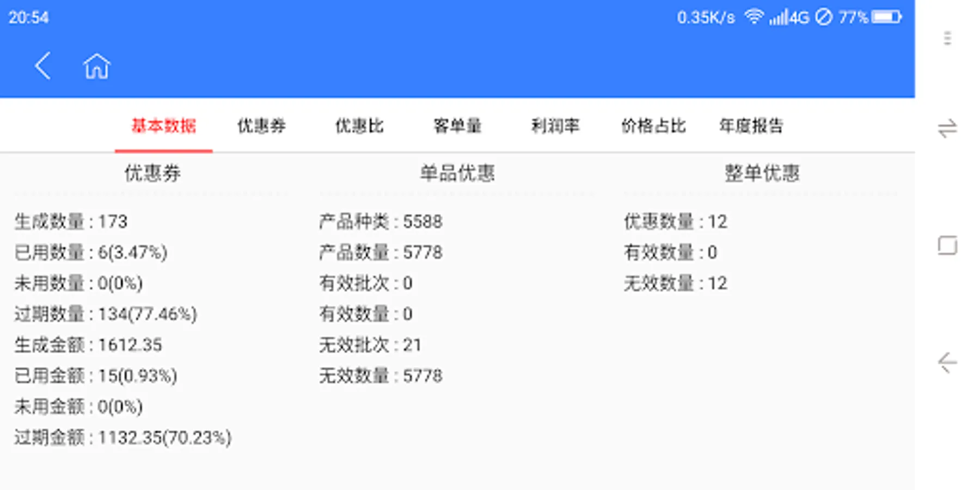Select the 无效数量 : 12 row

pos(676,283)
